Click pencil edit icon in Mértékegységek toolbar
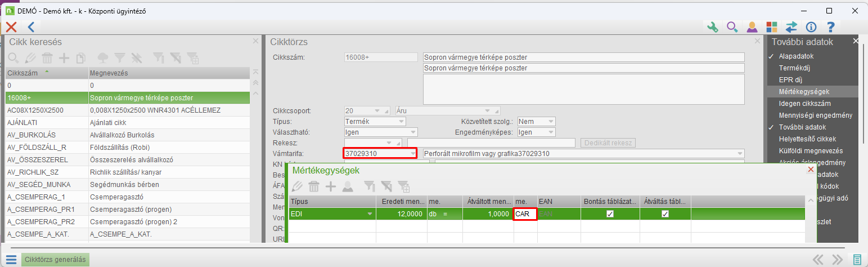 pyautogui.click(x=297, y=186)
